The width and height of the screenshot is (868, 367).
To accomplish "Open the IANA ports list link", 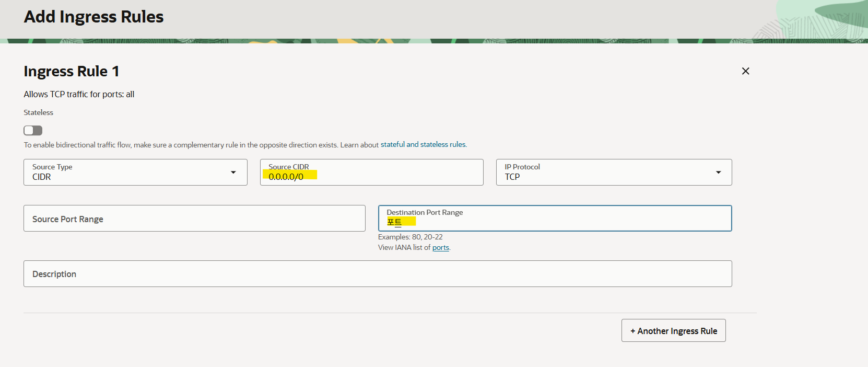I will 440,248.
